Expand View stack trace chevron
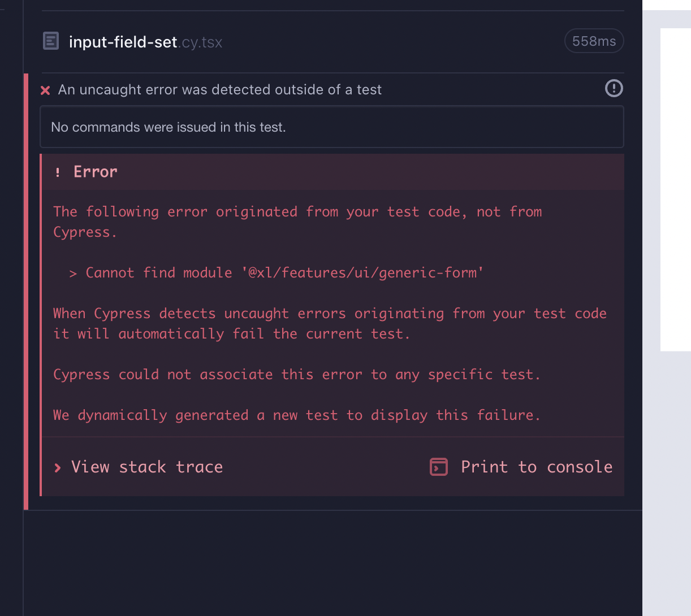This screenshot has height=616, width=691. [x=58, y=467]
